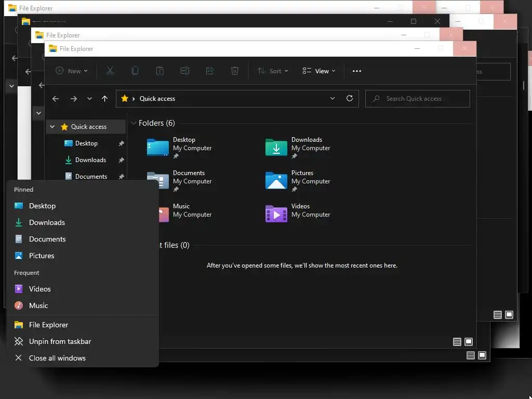
Task: Open the Sort dropdown menu
Action: (x=272, y=71)
